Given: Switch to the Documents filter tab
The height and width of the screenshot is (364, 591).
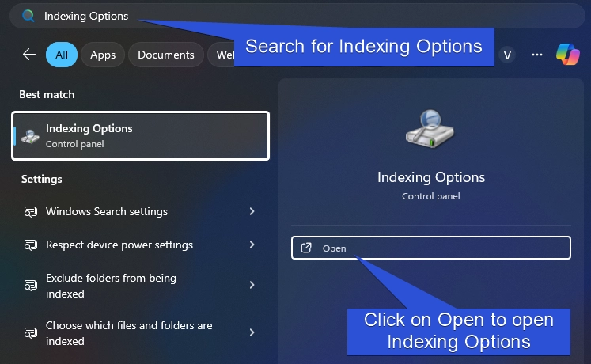Looking at the screenshot, I should point(166,55).
